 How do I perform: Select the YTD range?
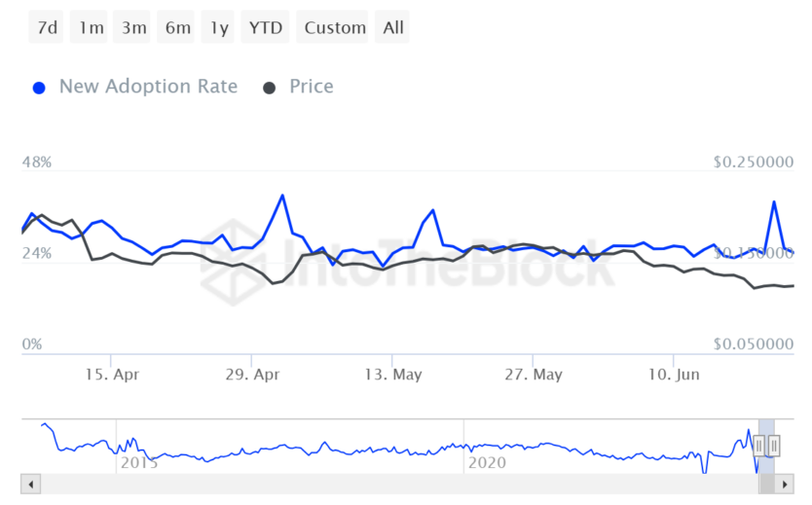pyautogui.click(x=266, y=27)
